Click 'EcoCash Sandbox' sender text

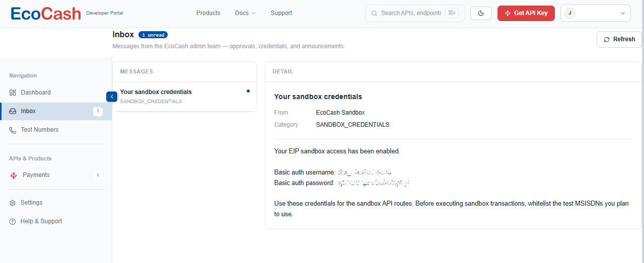pos(340,113)
